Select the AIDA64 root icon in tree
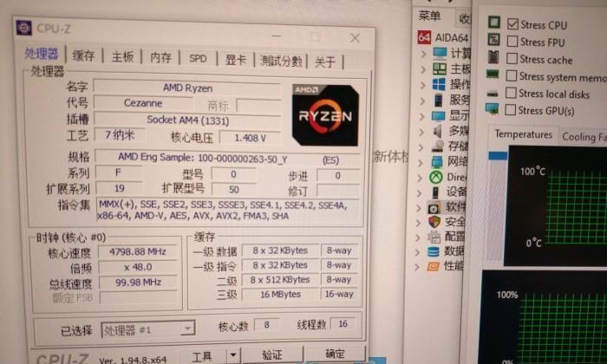 [x=424, y=37]
